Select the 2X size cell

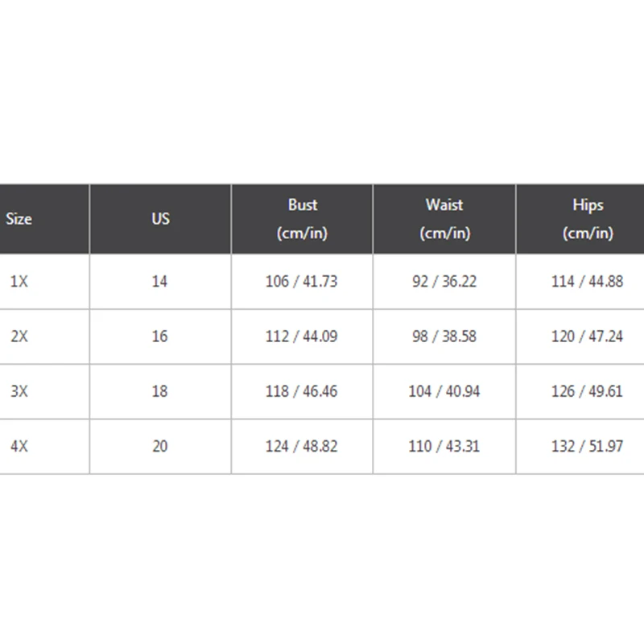click(19, 336)
